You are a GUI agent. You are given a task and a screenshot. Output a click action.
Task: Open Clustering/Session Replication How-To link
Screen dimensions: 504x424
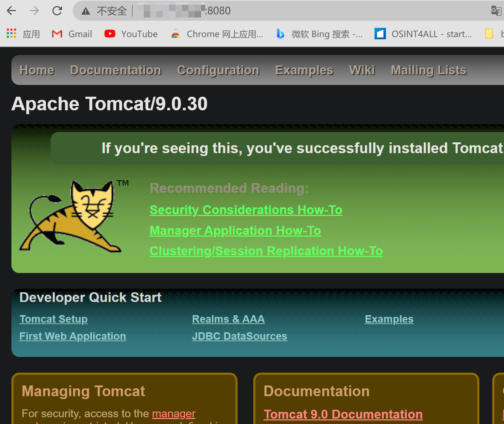click(266, 251)
